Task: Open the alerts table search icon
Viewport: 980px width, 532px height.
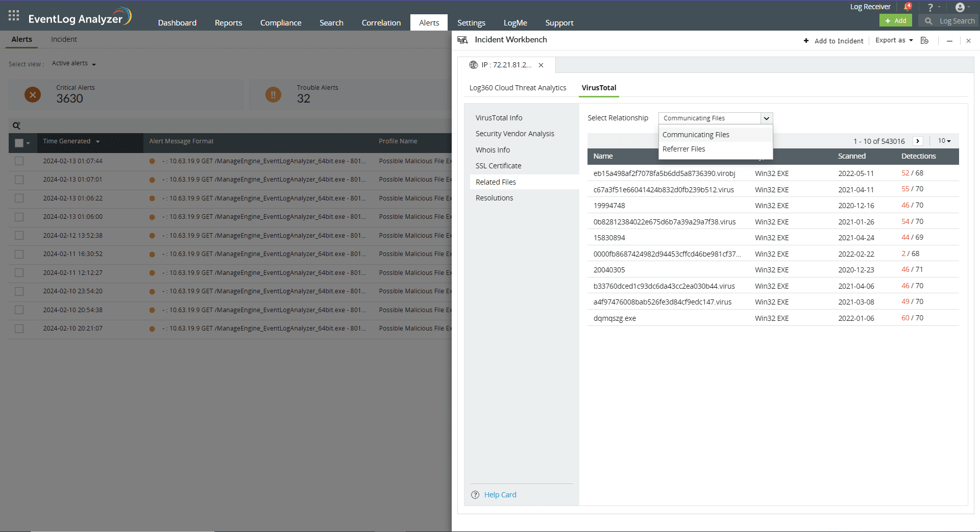Action: tap(17, 125)
